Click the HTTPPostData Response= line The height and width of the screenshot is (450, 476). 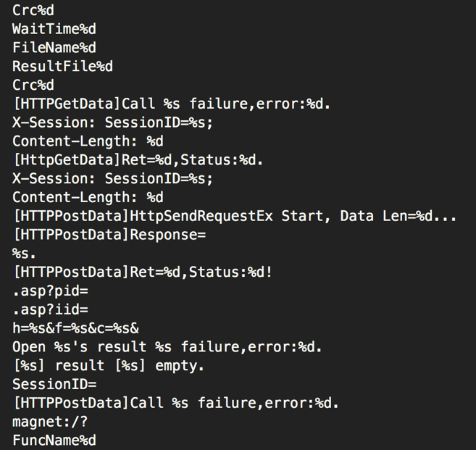[x=109, y=235]
